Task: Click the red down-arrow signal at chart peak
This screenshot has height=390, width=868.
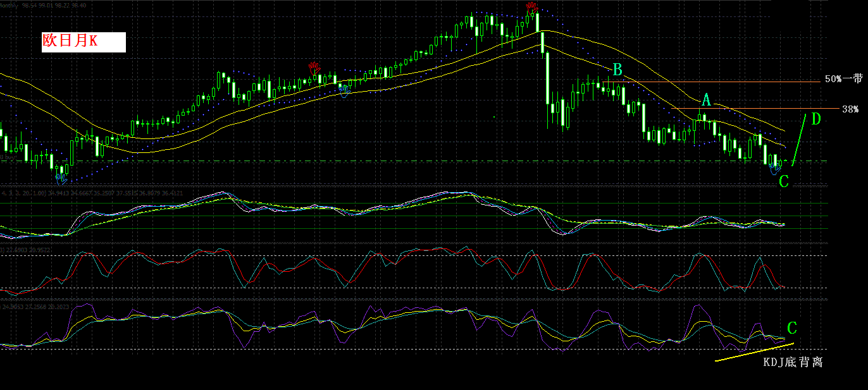Action: click(532, 8)
